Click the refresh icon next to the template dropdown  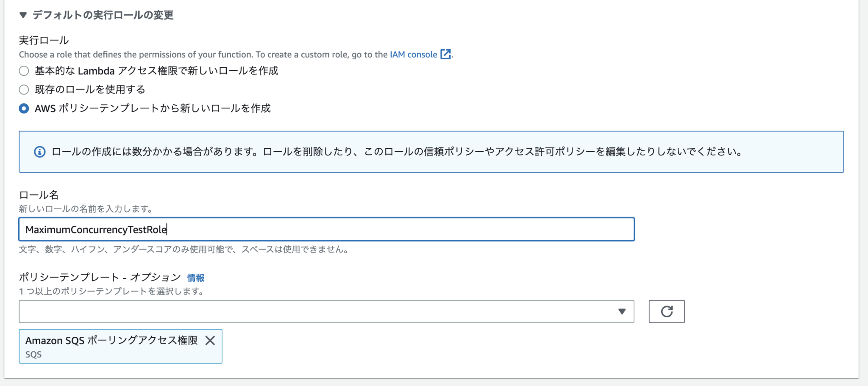coord(667,311)
